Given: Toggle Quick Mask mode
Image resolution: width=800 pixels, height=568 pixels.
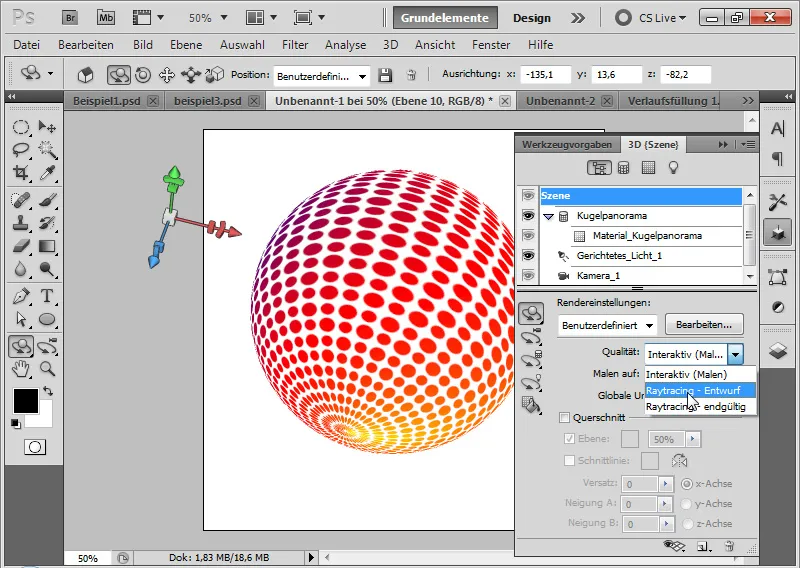Looking at the screenshot, I should [x=35, y=447].
